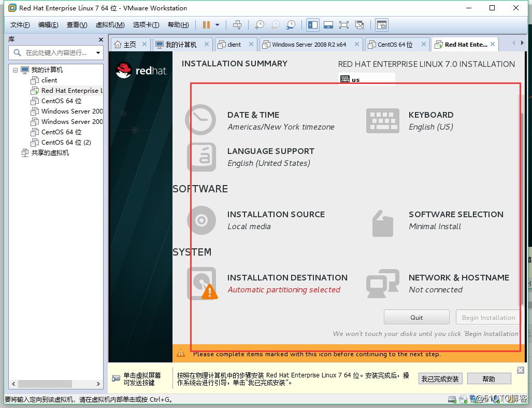Click the warning triangle in orange bar
The height and width of the screenshot is (408, 532).
pos(181,353)
